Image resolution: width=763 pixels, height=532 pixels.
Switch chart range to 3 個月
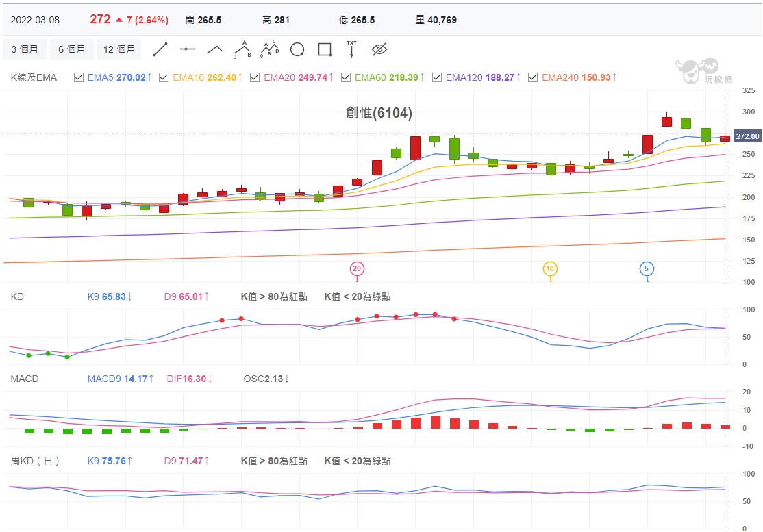[x=25, y=49]
